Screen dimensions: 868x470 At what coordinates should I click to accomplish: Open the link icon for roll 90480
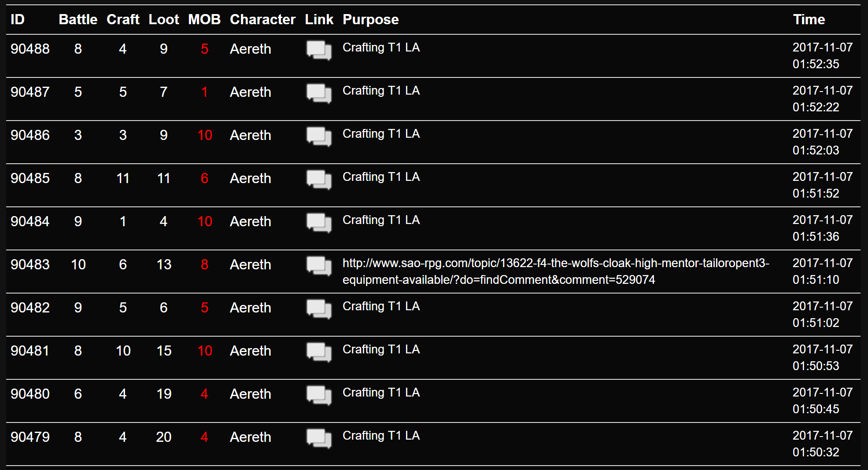[x=319, y=395]
